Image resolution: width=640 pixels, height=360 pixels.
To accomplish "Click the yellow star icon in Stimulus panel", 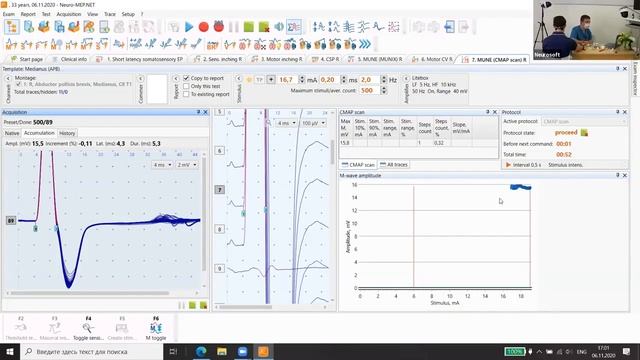I will point(249,80).
